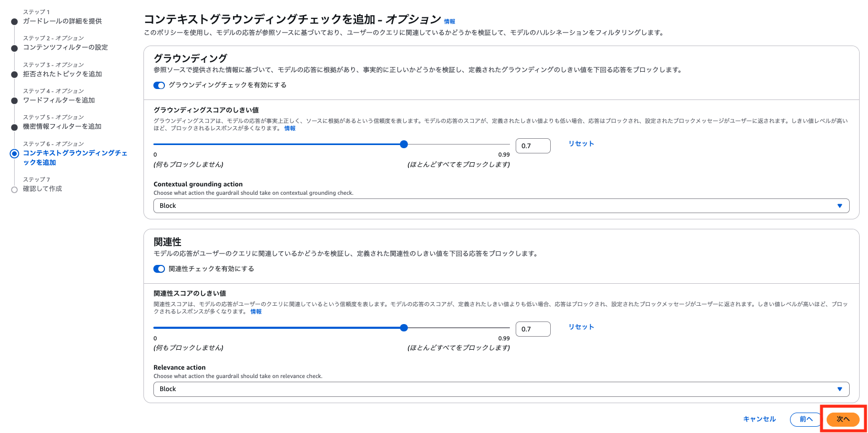Image resolution: width=868 pixels, height=433 pixels.
Task: Disable 関連性チェックを有効にする toggle
Action: coord(159,269)
